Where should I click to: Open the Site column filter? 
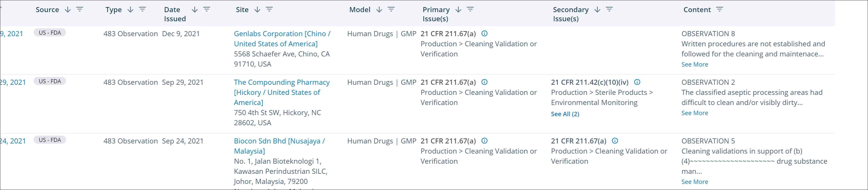click(269, 9)
